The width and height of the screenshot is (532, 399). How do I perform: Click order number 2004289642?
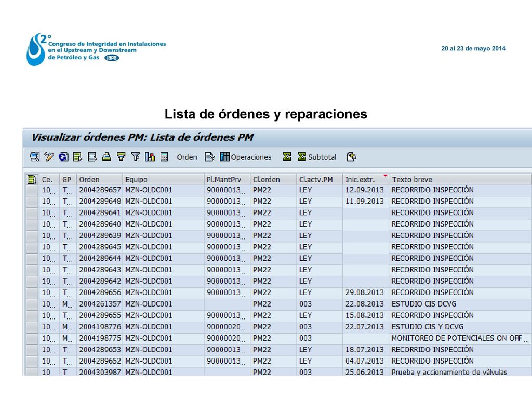(100, 281)
